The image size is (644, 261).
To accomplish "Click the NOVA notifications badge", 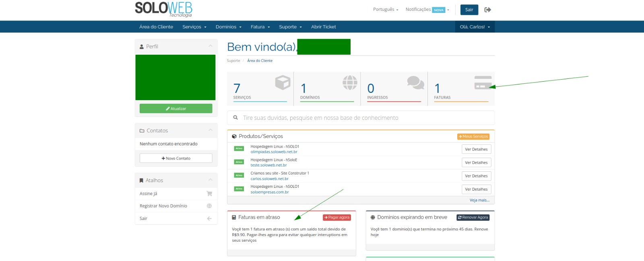I will click(x=439, y=10).
